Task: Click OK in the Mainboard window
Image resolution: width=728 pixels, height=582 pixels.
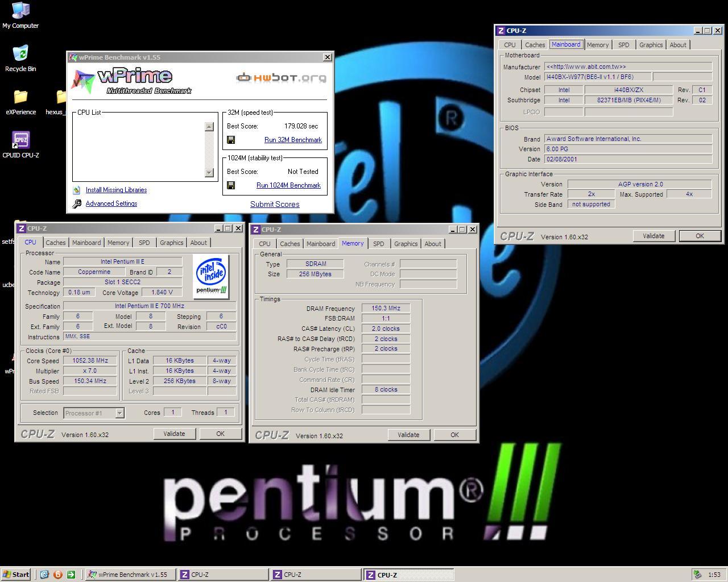Action: point(700,236)
